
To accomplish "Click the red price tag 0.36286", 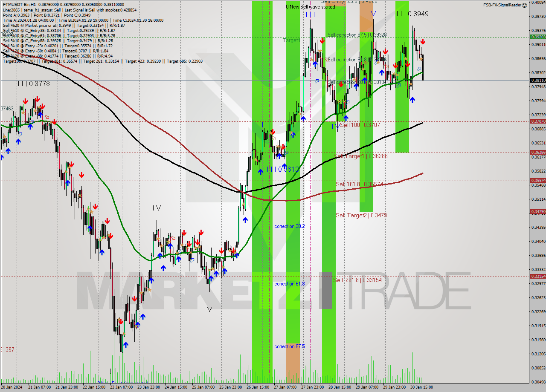I will (x=537, y=152).
